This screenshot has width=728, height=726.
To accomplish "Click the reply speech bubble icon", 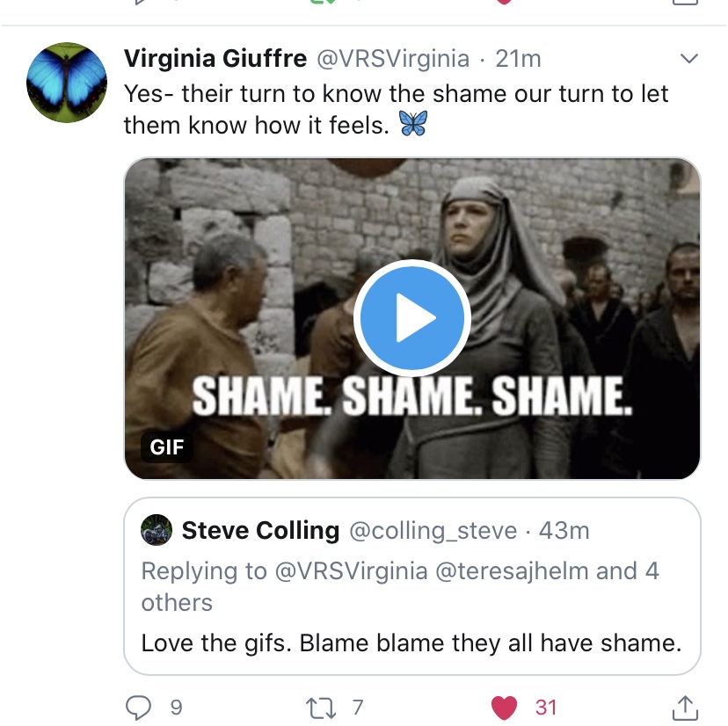I will coord(140,706).
